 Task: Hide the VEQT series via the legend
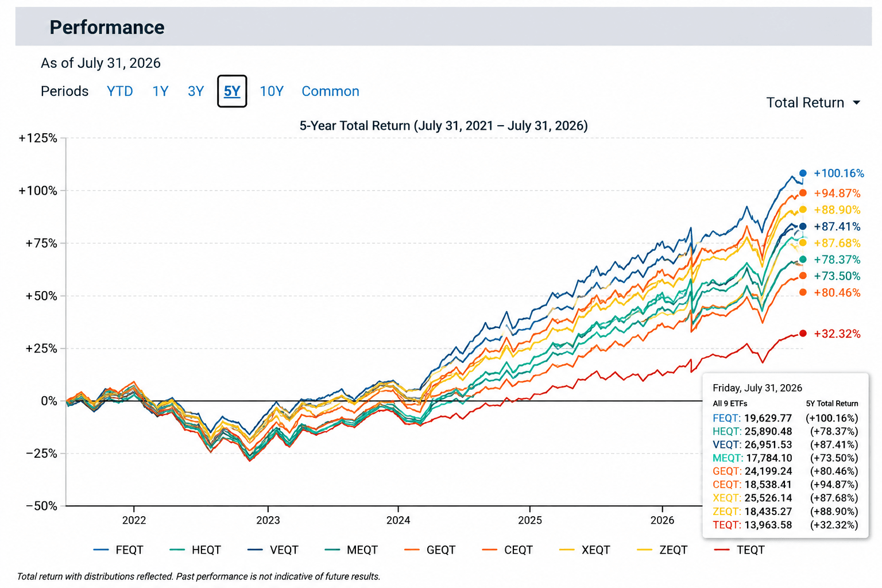pos(273,550)
